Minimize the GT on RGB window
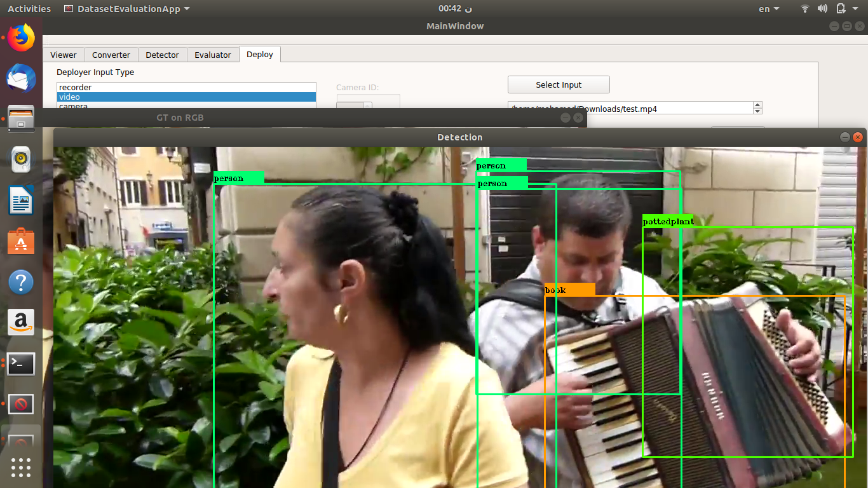 pos(565,118)
